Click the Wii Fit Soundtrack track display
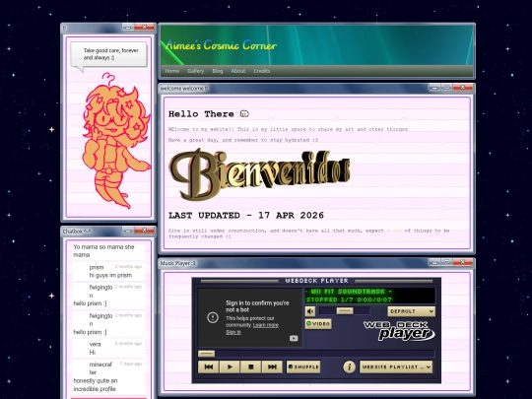Image resolution: width=532 pixels, height=399 pixels. pos(369,296)
